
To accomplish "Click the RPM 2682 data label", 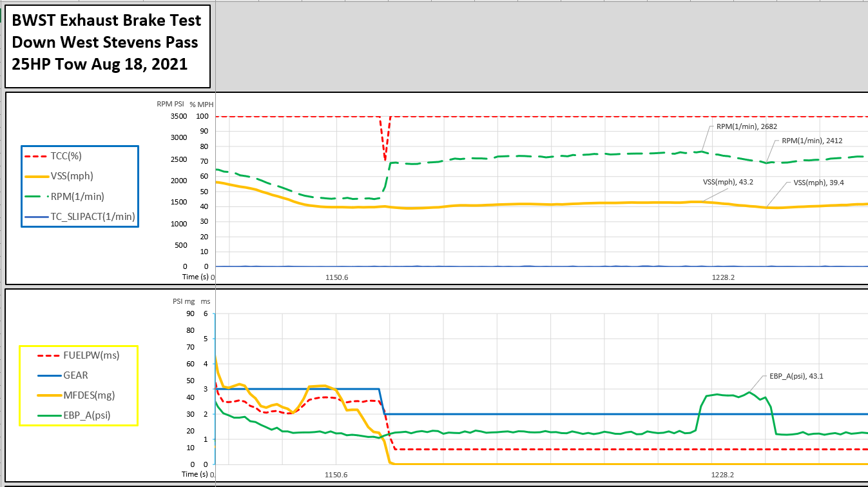I will [740, 127].
